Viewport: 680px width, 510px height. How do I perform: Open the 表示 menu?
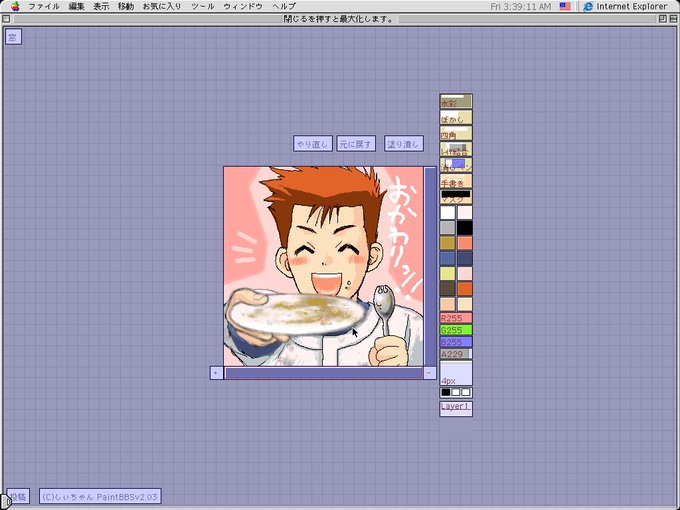tap(101, 6)
